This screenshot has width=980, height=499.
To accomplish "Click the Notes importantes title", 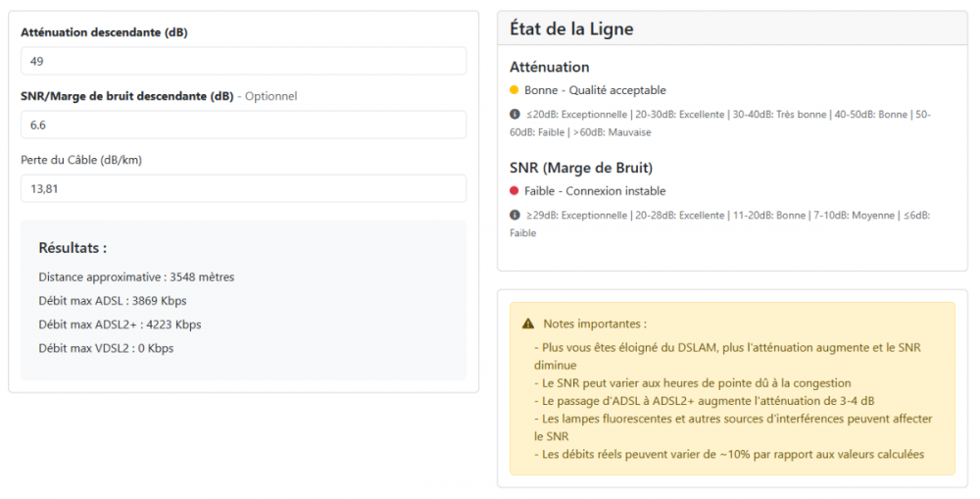I will pos(595,324).
